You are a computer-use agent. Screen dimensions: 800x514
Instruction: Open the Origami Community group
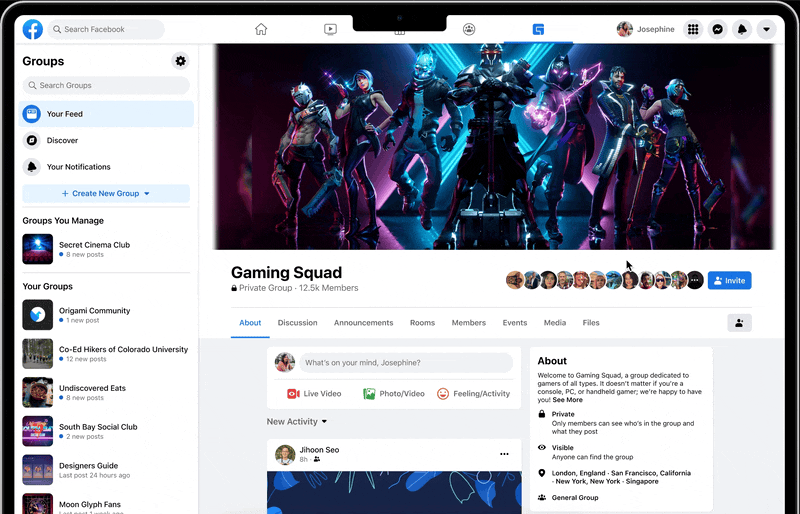point(106,315)
